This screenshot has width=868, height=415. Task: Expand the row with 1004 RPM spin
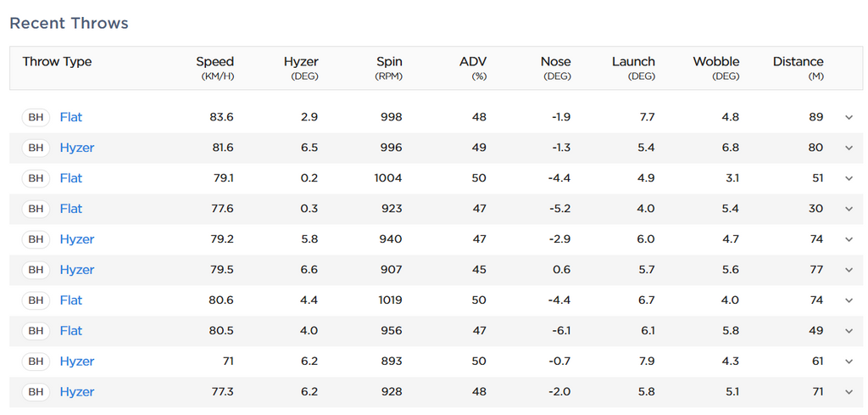pos(849,178)
